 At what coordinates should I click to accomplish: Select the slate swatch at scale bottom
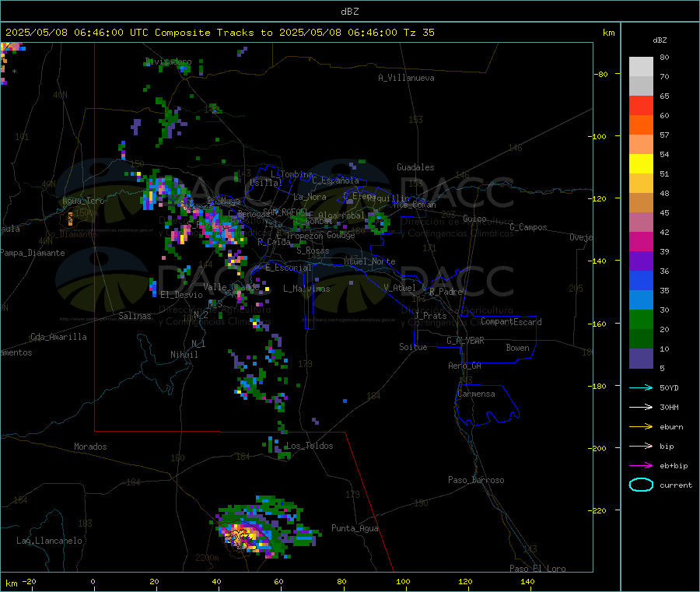(x=641, y=359)
